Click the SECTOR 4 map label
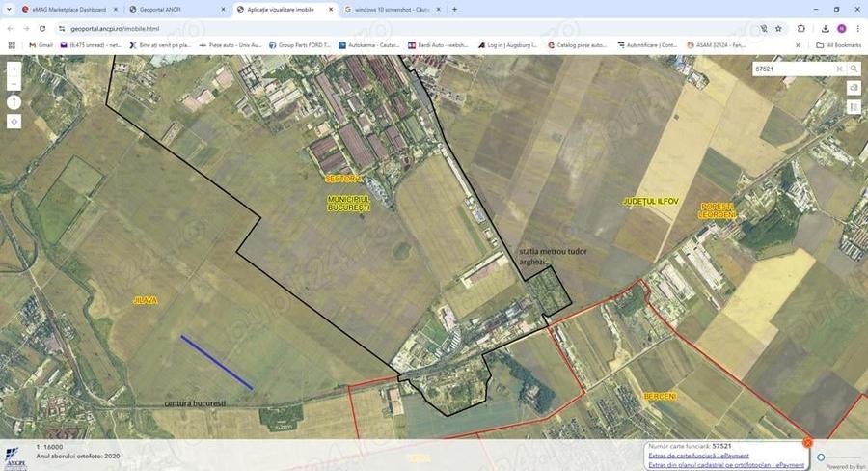Viewport: 868px width, 471px height. pos(342,179)
